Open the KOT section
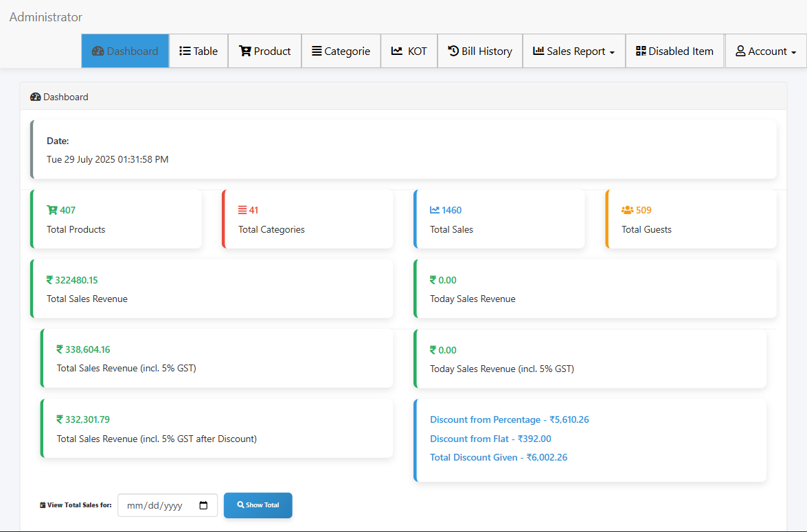This screenshot has width=807, height=532. (x=409, y=51)
